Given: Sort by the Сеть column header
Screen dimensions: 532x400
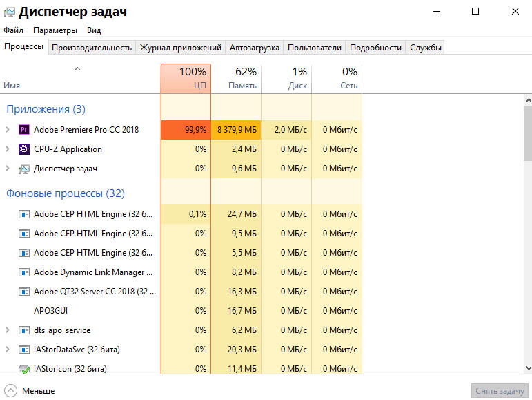Looking at the screenshot, I should point(337,79).
